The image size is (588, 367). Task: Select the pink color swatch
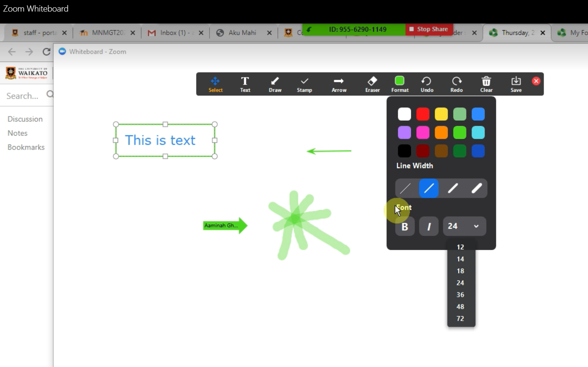423,133
